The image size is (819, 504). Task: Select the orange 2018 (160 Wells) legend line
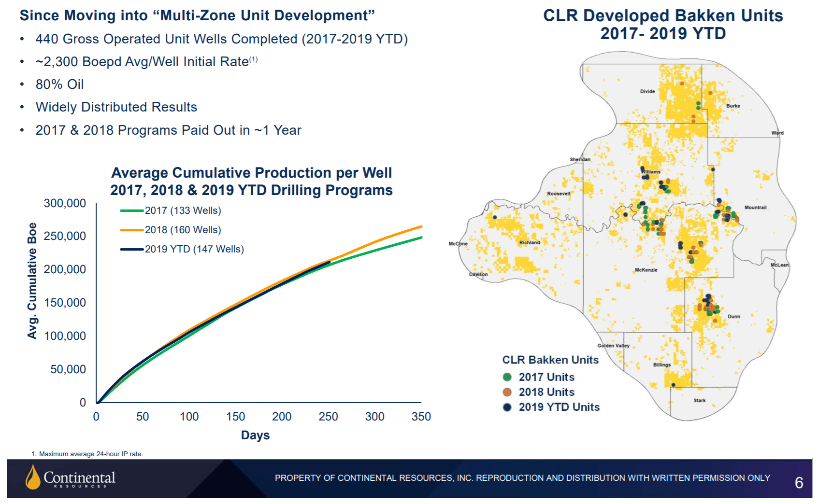click(x=132, y=230)
